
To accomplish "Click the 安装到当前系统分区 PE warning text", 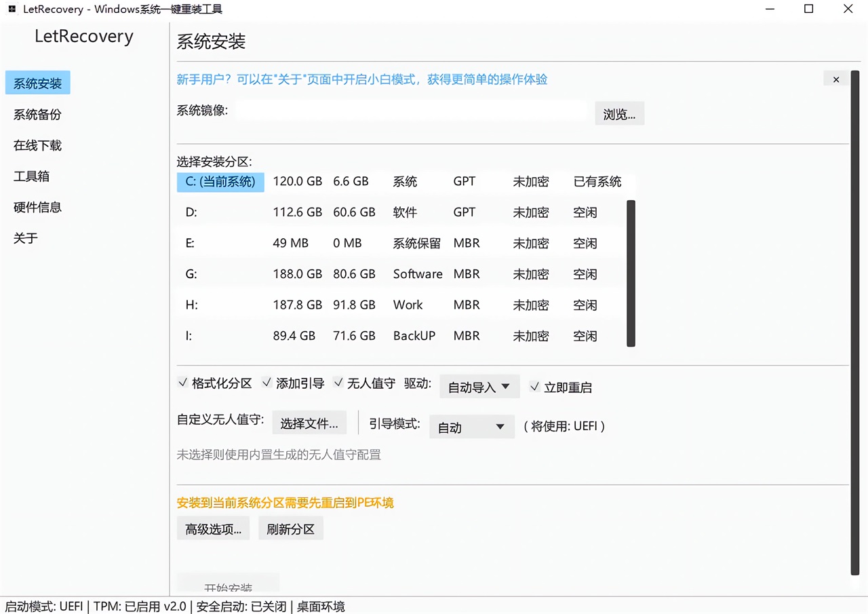I will [285, 503].
